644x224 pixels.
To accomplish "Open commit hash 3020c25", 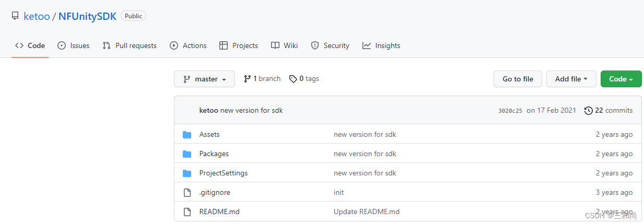I will [510, 111].
